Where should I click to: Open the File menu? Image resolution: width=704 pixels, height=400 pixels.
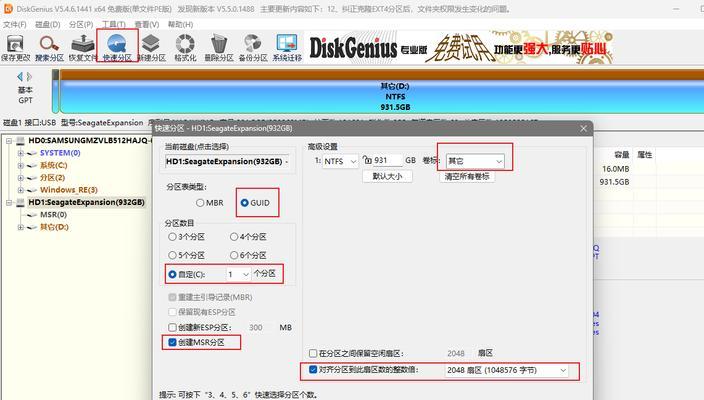pos(14,24)
